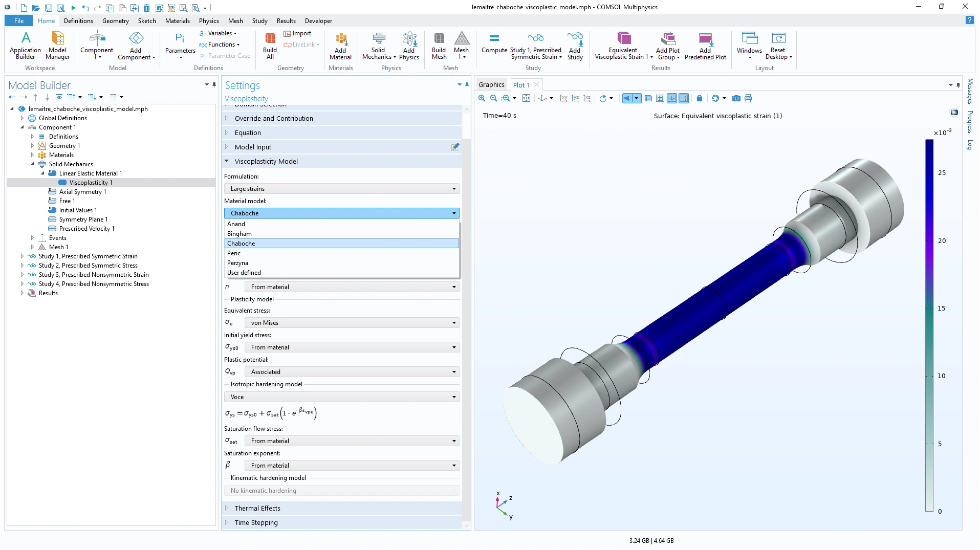Click the Zoom Extents icon
980x550 pixels.
pos(526,99)
